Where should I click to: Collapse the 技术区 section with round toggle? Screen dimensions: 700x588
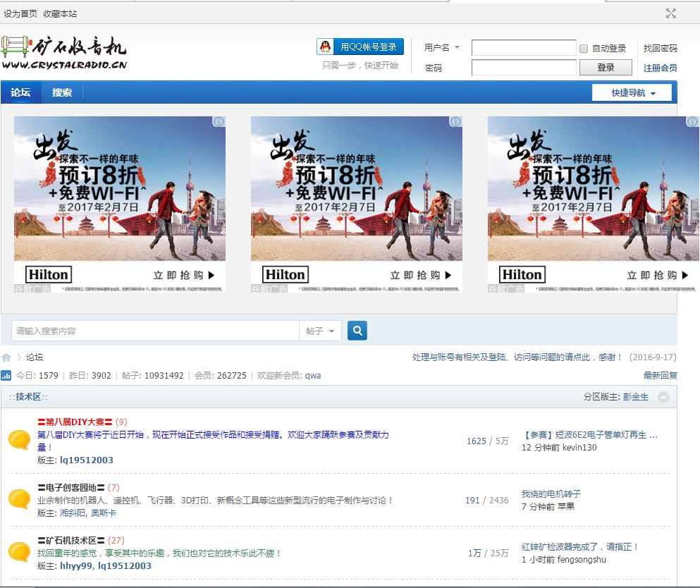(x=664, y=397)
